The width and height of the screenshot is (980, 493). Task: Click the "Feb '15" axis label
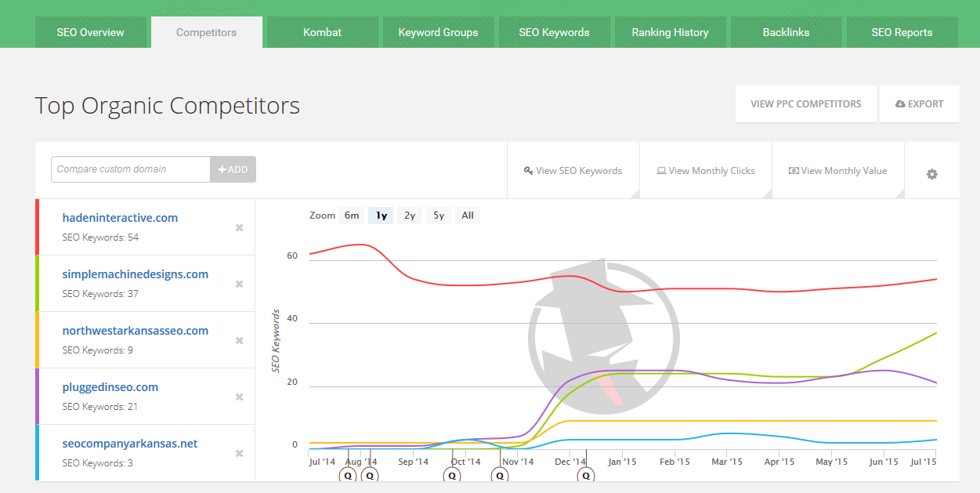pyautogui.click(x=674, y=462)
